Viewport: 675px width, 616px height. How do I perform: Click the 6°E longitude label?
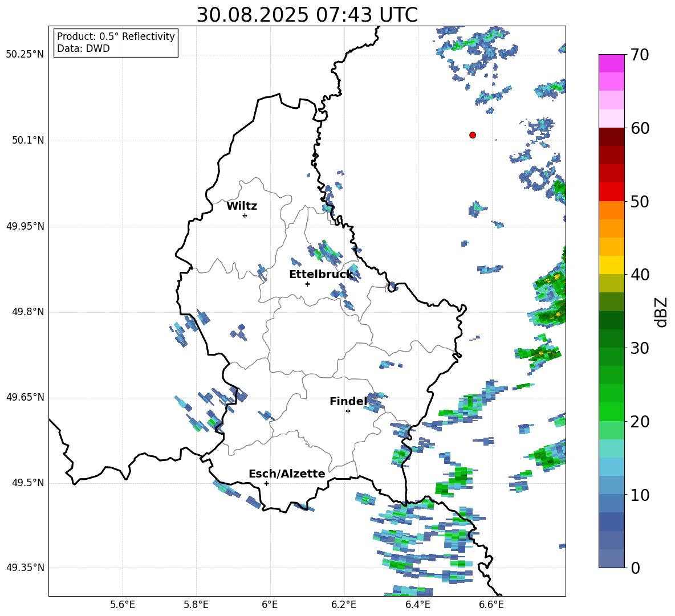click(270, 605)
